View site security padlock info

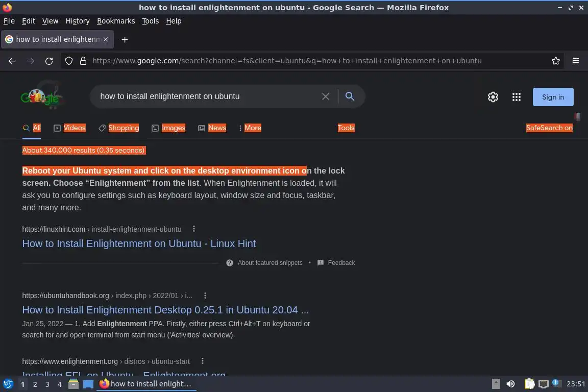[x=83, y=61]
